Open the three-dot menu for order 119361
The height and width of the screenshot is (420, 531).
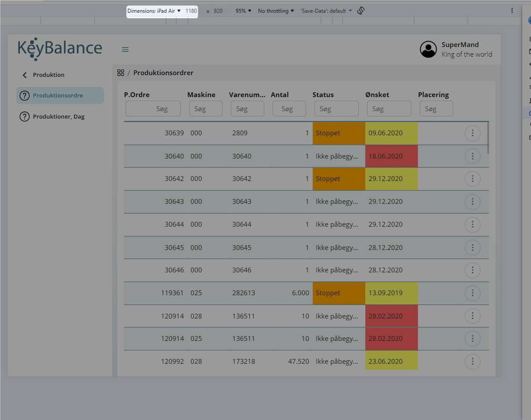472,293
